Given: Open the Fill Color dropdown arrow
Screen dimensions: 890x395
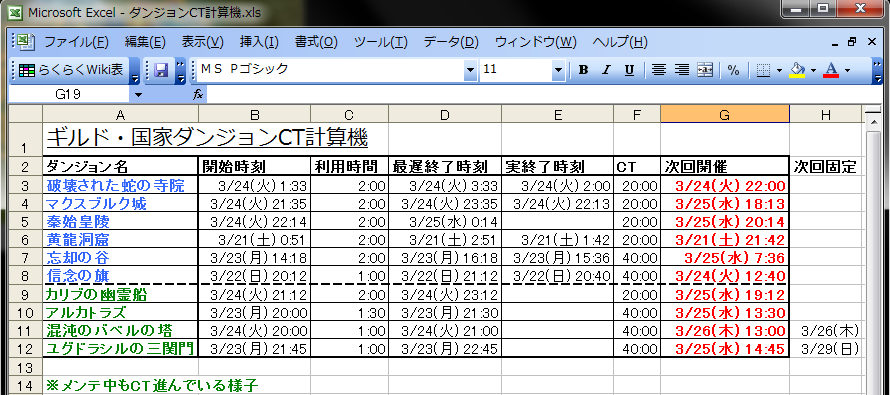Looking at the screenshot, I should point(813,70).
